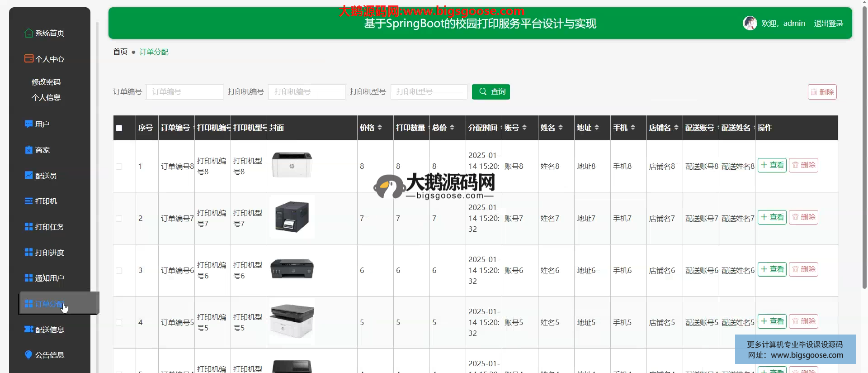Click 退出登录 link in header
This screenshot has width=868, height=373.
click(x=828, y=23)
